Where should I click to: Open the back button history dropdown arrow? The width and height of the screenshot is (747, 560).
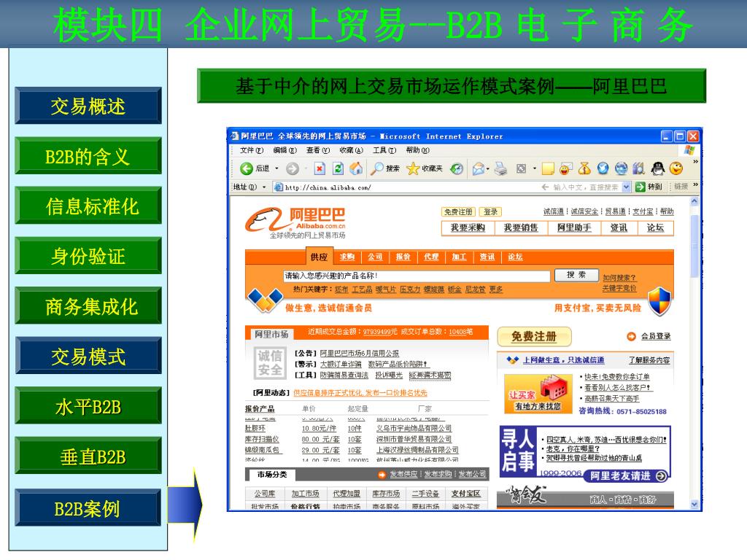(276, 168)
